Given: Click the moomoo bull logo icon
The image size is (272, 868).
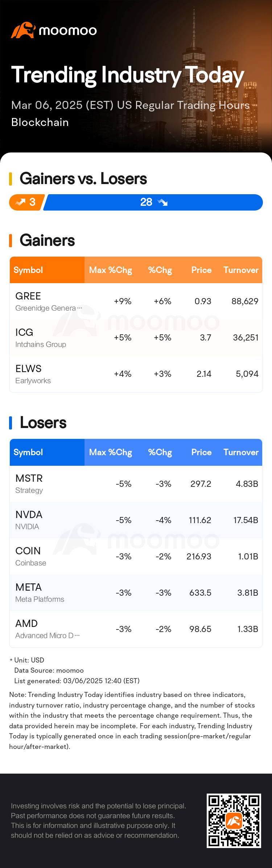Looking at the screenshot, I should click(x=23, y=30).
